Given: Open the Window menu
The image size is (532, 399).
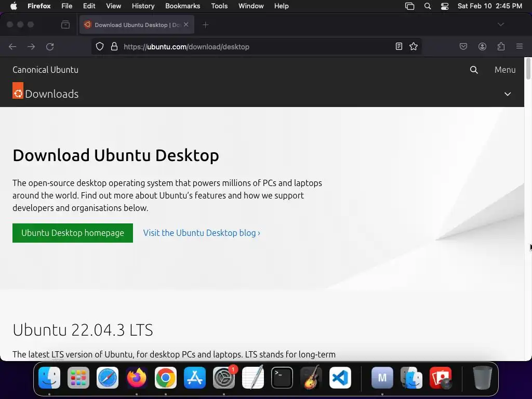Looking at the screenshot, I should 251,6.
